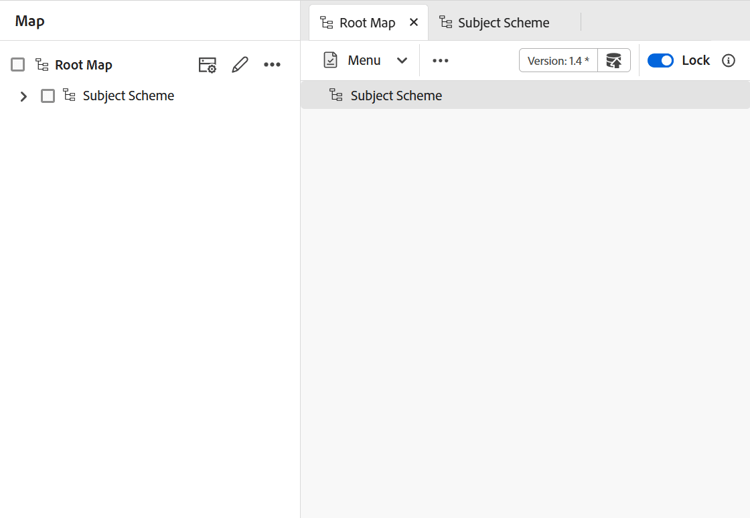The height and width of the screenshot is (518, 750).
Task: Click the pencil edit icon for Root Map
Action: tap(240, 65)
